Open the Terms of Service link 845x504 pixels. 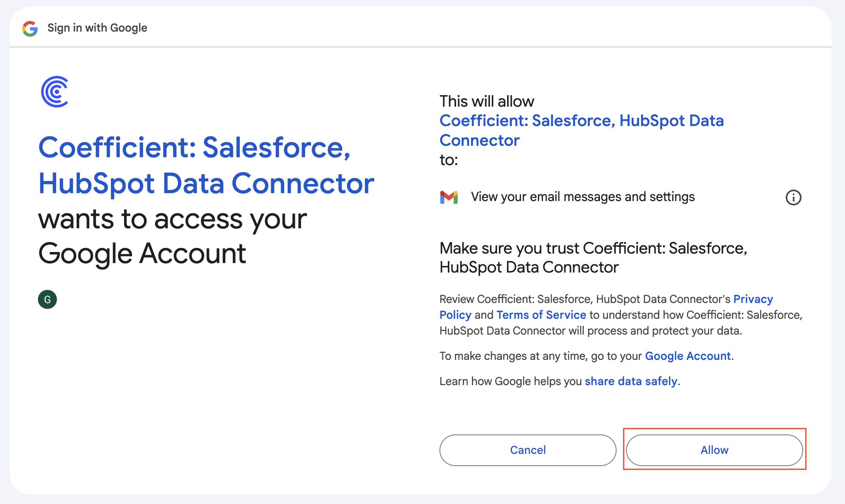541,315
